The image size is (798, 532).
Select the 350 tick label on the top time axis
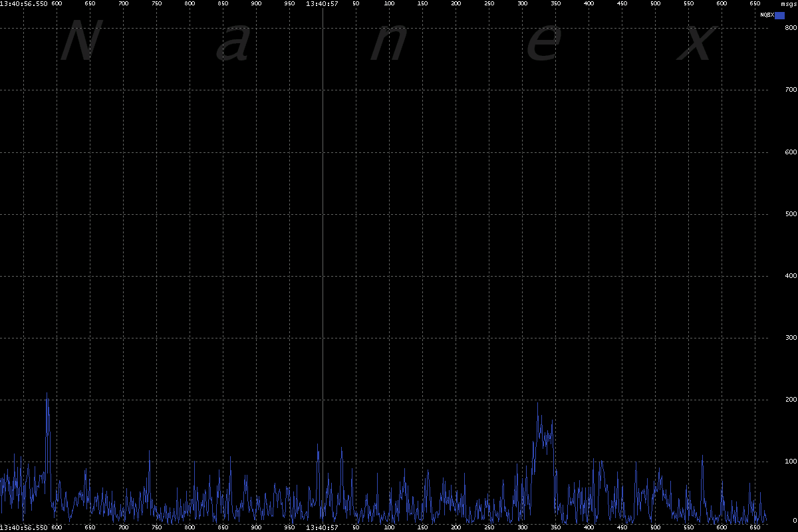pyautogui.click(x=555, y=4)
